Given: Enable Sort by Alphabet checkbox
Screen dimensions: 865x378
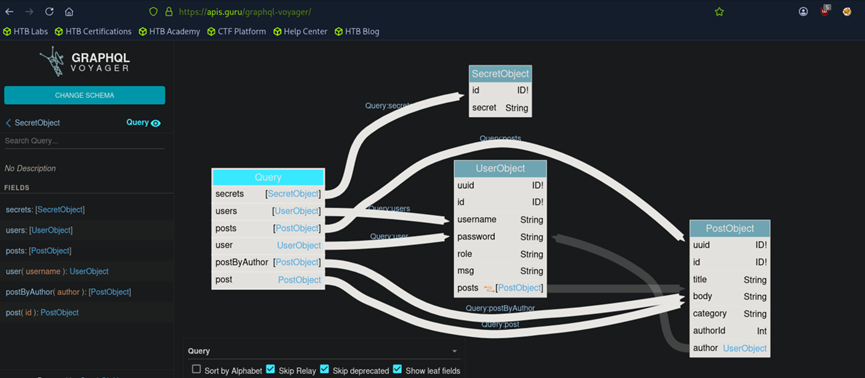Looking at the screenshot, I should tap(196, 369).
